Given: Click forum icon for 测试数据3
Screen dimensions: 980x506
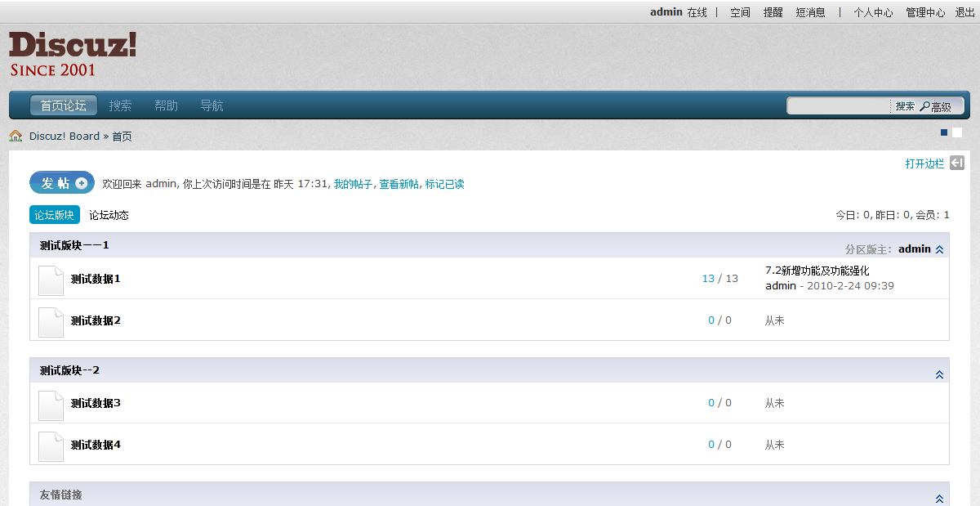Looking at the screenshot, I should pyautogui.click(x=51, y=405).
